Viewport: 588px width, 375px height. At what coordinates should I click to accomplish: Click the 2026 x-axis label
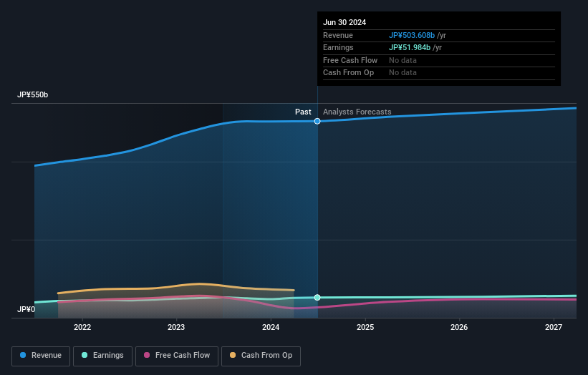[459, 327]
